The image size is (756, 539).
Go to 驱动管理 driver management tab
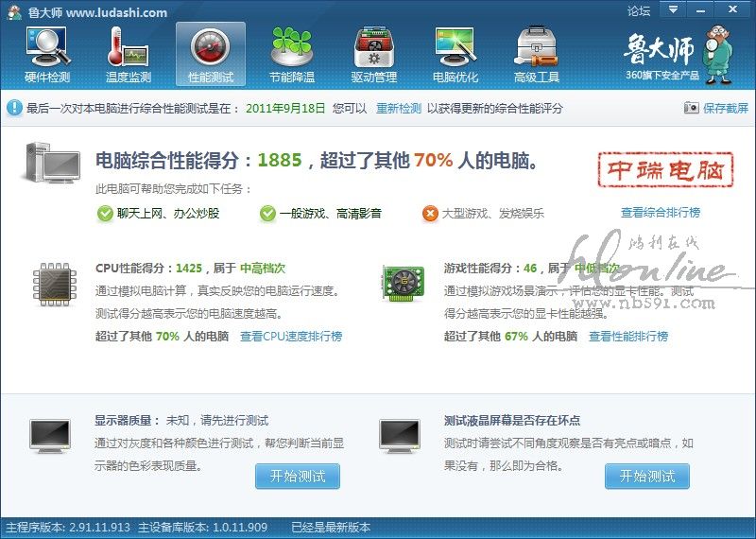373,54
